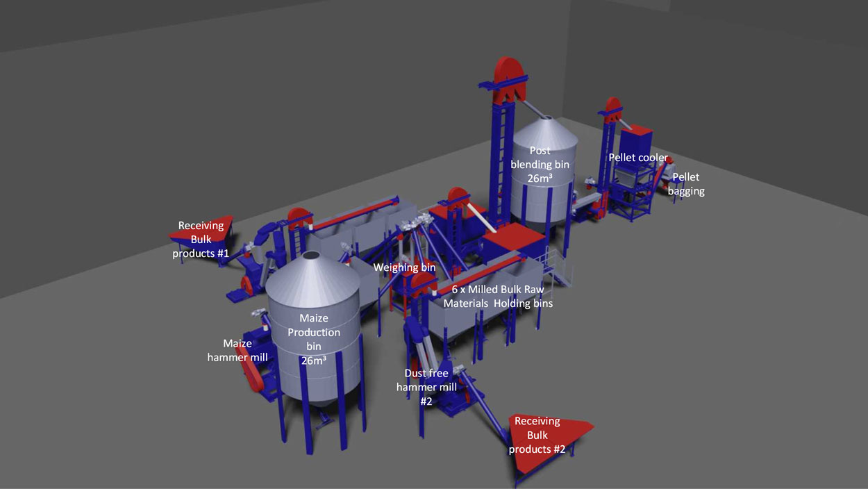Click the 'Receiving Bulk products #1' label

coord(200,240)
